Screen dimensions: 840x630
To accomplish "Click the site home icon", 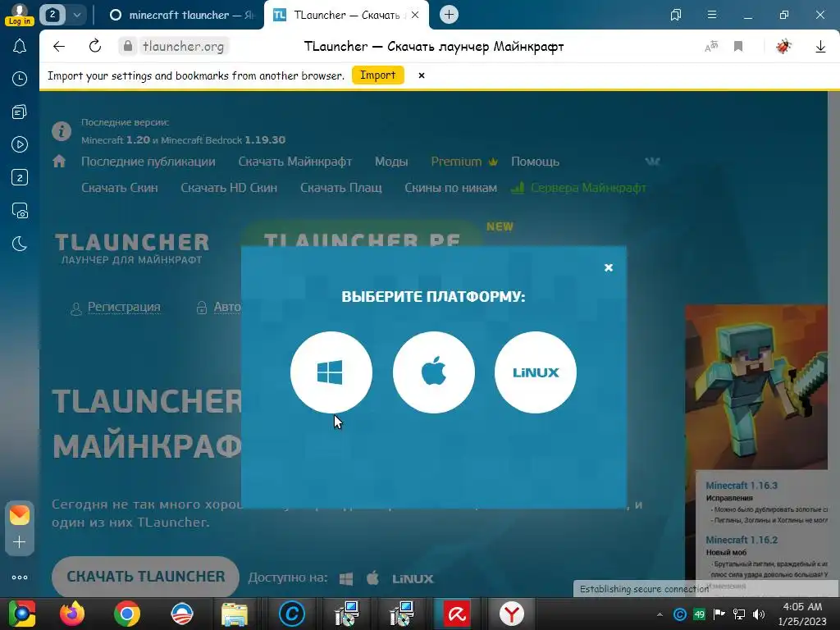I will click(59, 162).
